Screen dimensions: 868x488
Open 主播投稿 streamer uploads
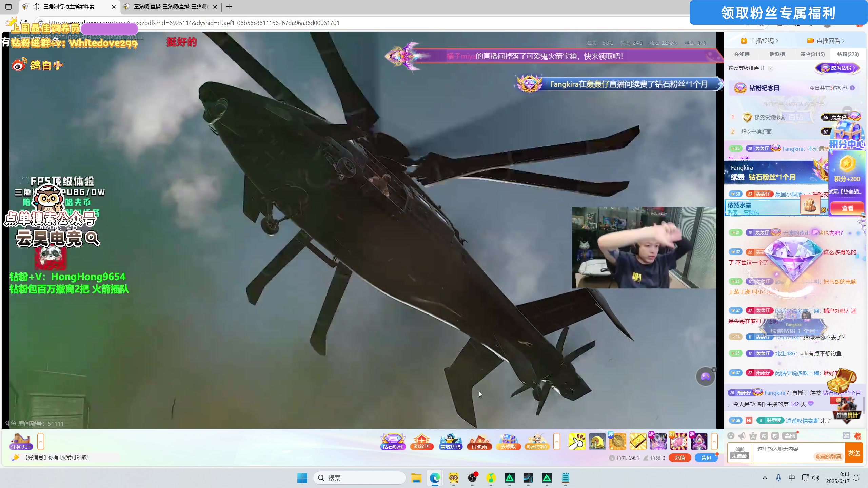coord(759,41)
